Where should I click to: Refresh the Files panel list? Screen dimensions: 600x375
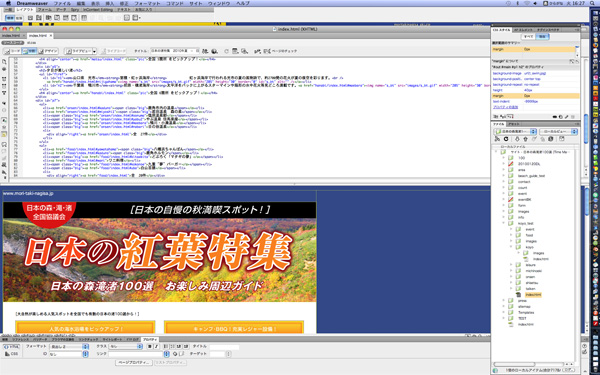[506, 139]
